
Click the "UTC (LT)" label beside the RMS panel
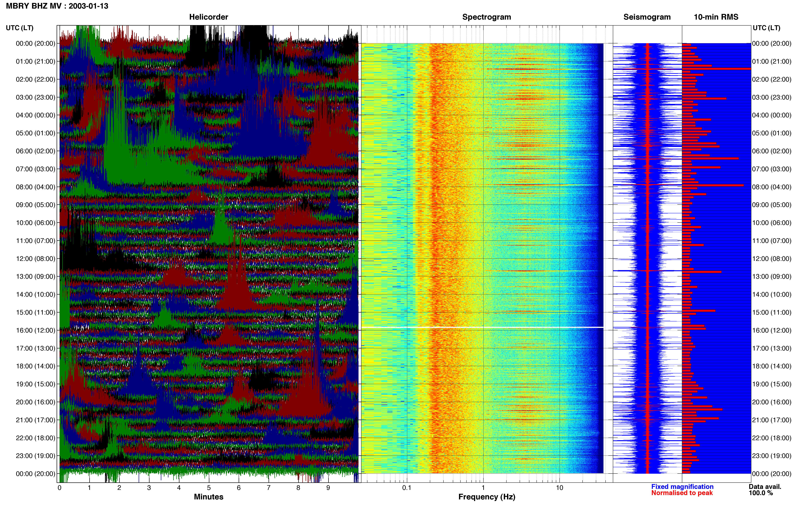(766, 28)
